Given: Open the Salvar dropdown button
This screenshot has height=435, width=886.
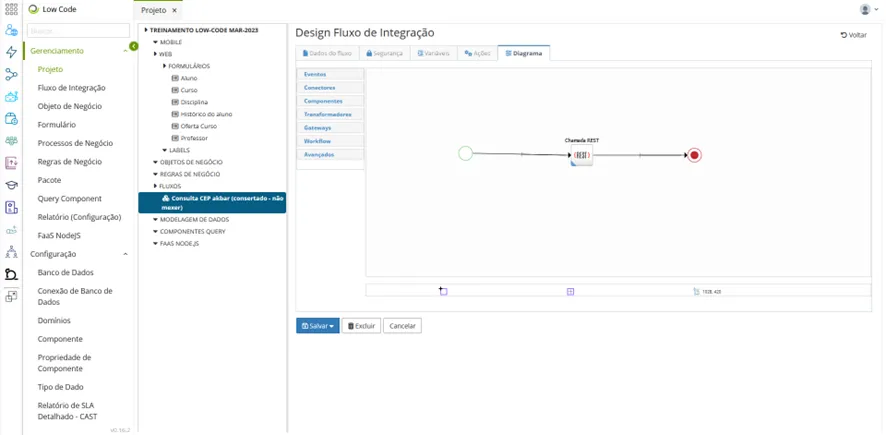Looking at the screenshot, I should pyautogui.click(x=318, y=326).
